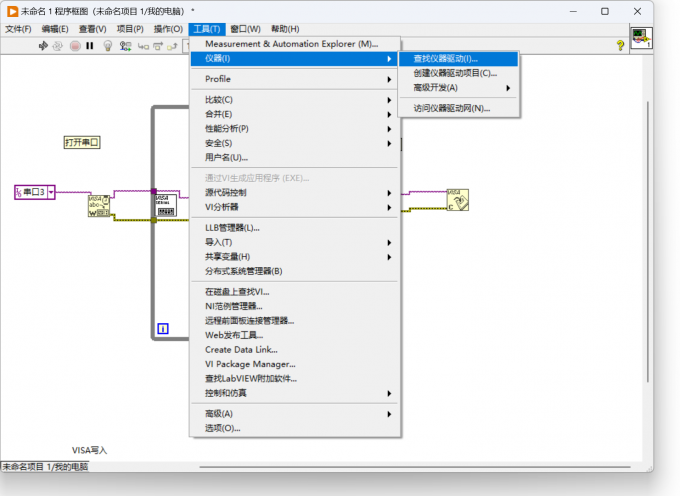Screen dimensions: 680x496
Task: Select 创建仪器驱动项目(C)... submenu item
Action: point(458,73)
